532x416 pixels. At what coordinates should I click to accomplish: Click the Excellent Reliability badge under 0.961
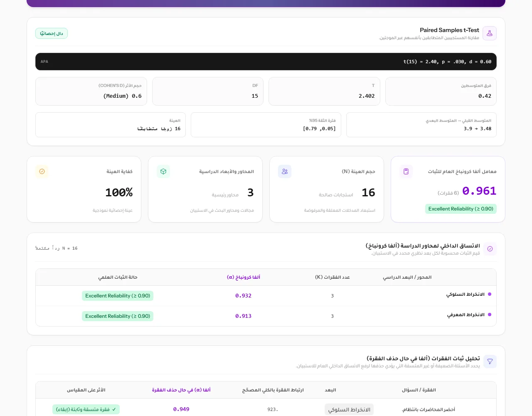(461, 209)
